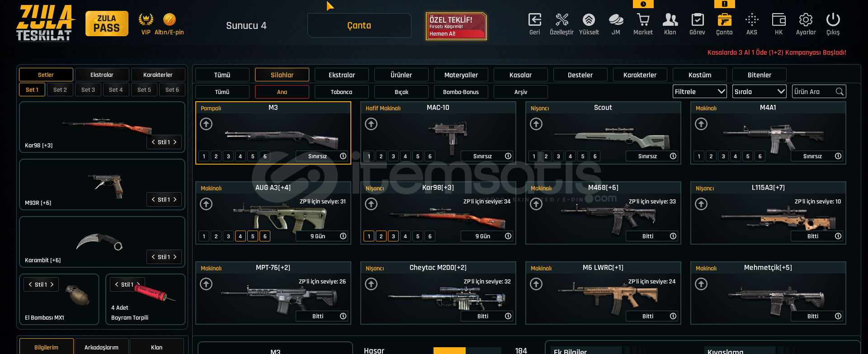Open the Bitenler category tab
Image resolution: width=868 pixels, height=354 pixels.
click(x=759, y=75)
